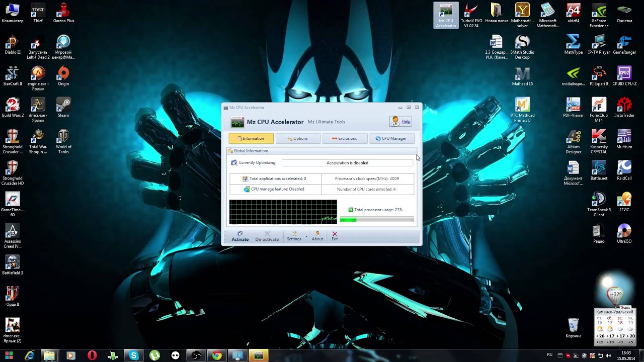Click the Windows Start button
Viewport: 644px width, 362px height.
9,355
